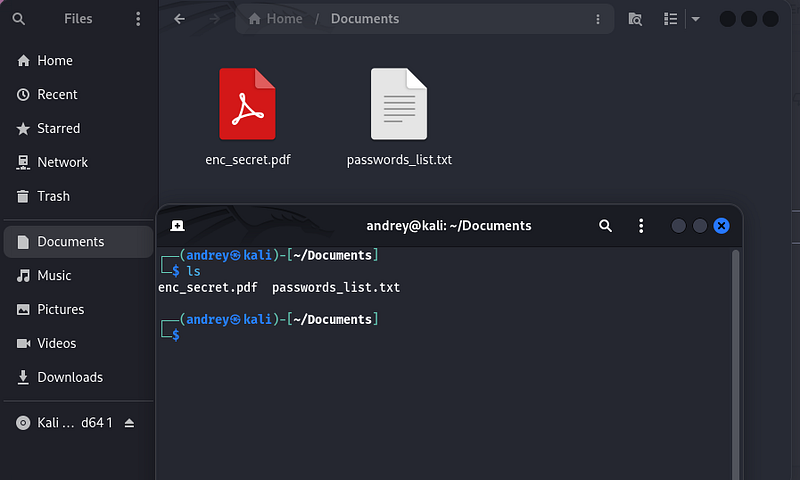Open the terminal search icon
The width and height of the screenshot is (800, 480).
(x=605, y=225)
